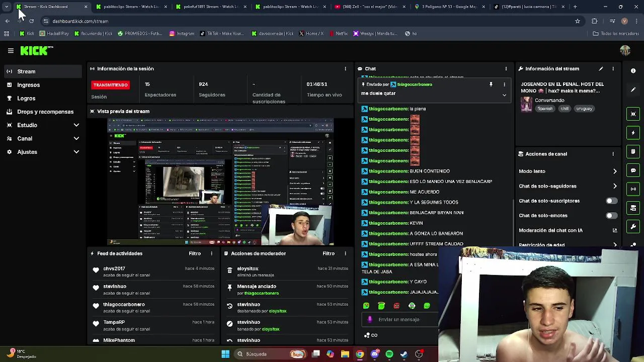
Task: Select Stream in the left sidebar
Action: tap(43, 71)
